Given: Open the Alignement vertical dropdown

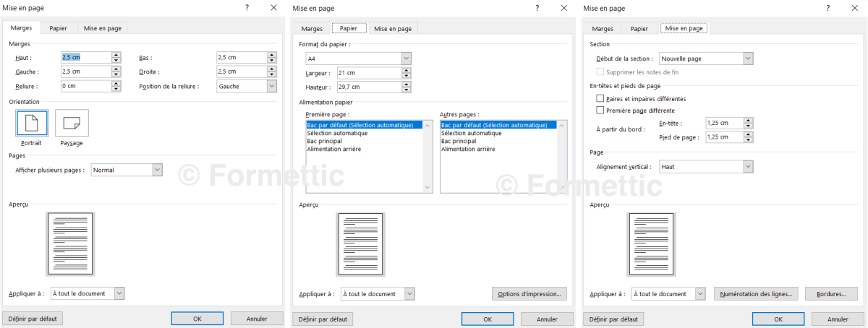Looking at the screenshot, I should click(748, 166).
